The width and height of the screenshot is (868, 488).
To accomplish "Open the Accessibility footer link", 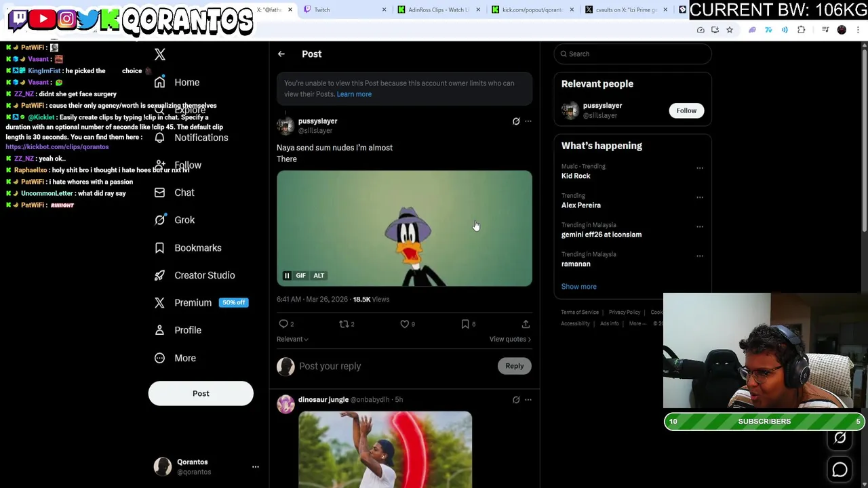I will tap(575, 324).
